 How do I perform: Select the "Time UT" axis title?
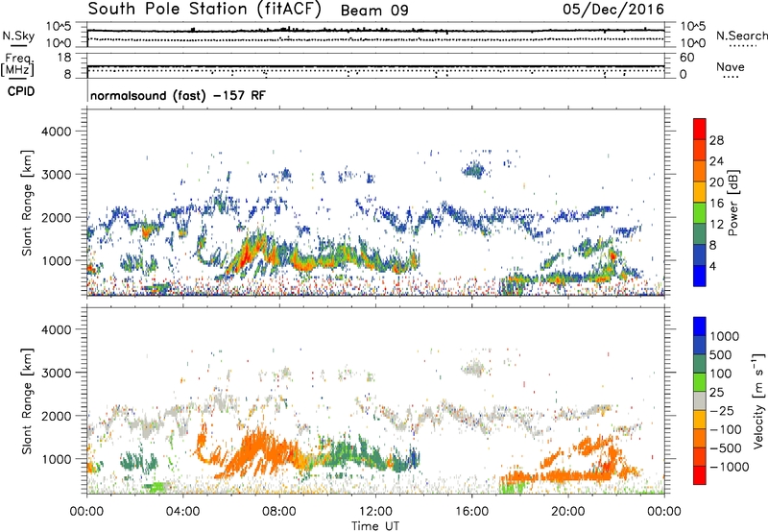point(375,525)
